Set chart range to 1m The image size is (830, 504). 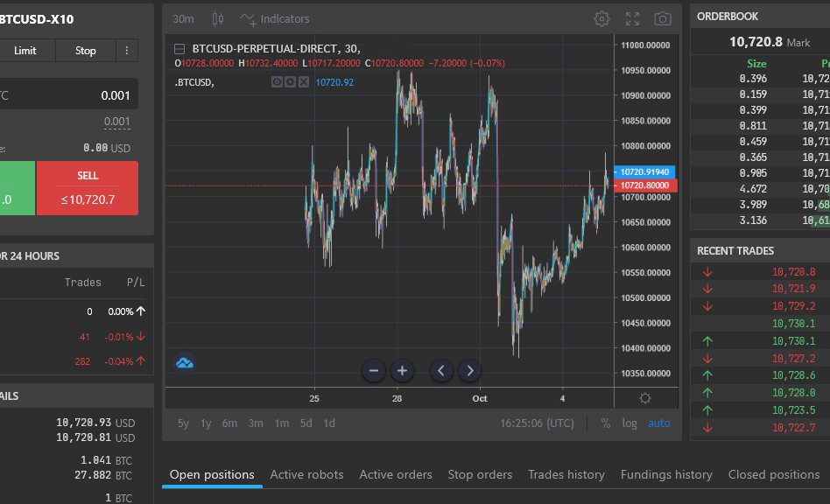[x=282, y=423]
